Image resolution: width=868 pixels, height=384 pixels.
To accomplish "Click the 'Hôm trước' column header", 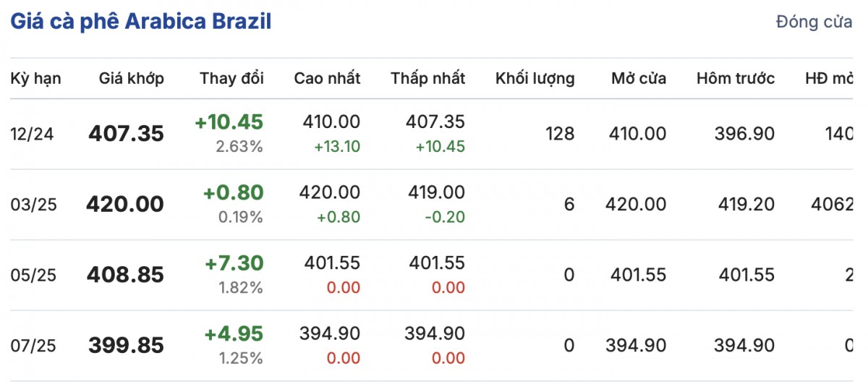I will [x=735, y=78].
